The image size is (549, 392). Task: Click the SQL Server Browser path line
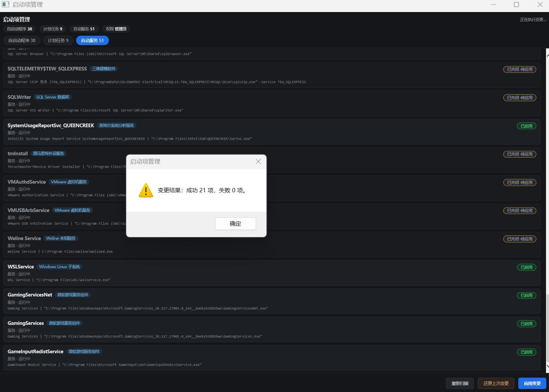tap(100, 54)
